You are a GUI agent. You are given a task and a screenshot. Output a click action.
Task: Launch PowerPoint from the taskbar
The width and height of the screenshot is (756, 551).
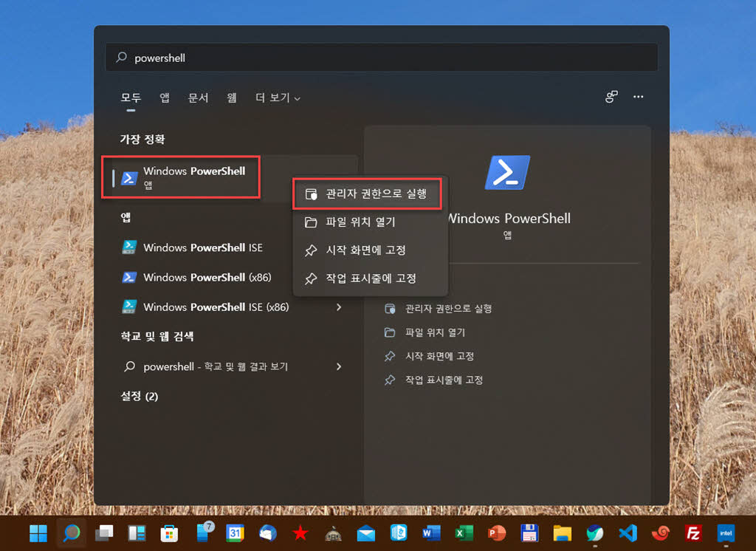coord(497,533)
